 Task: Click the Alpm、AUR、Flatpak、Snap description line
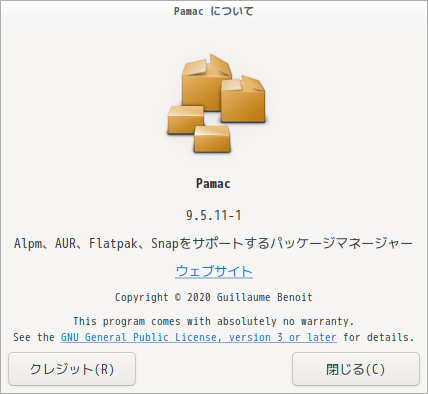point(213,243)
